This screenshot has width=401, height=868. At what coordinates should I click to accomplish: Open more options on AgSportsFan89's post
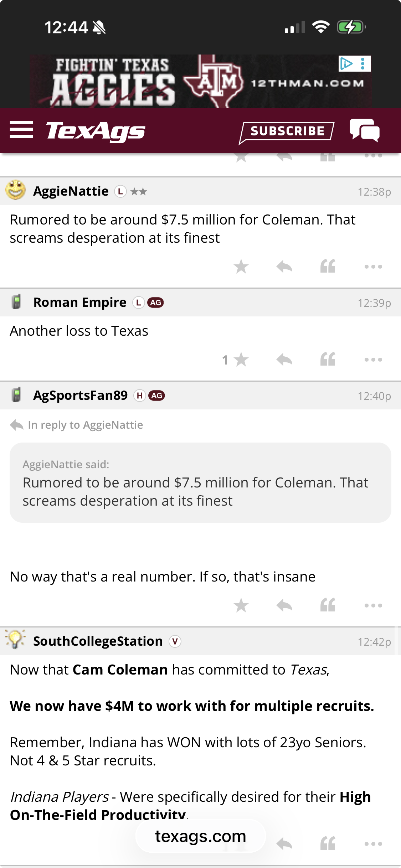[373, 605]
